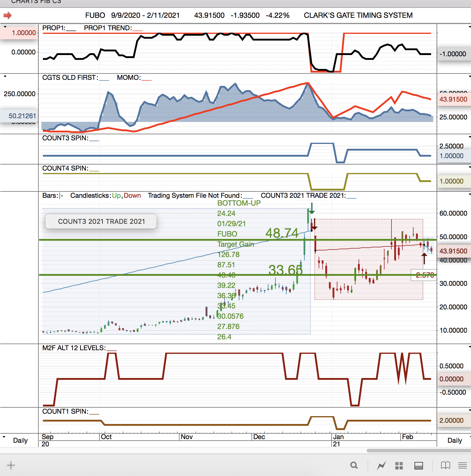Open the book icon in bottom toolbar
Screen dimensions: 471x476
446,465
